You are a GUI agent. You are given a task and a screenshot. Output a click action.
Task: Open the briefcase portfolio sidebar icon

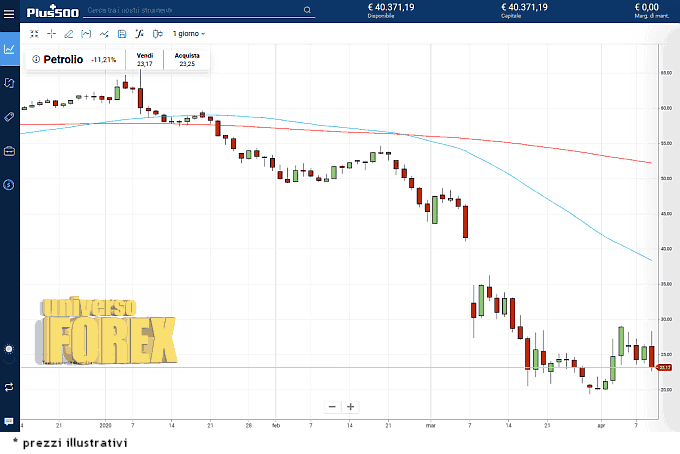click(9, 151)
